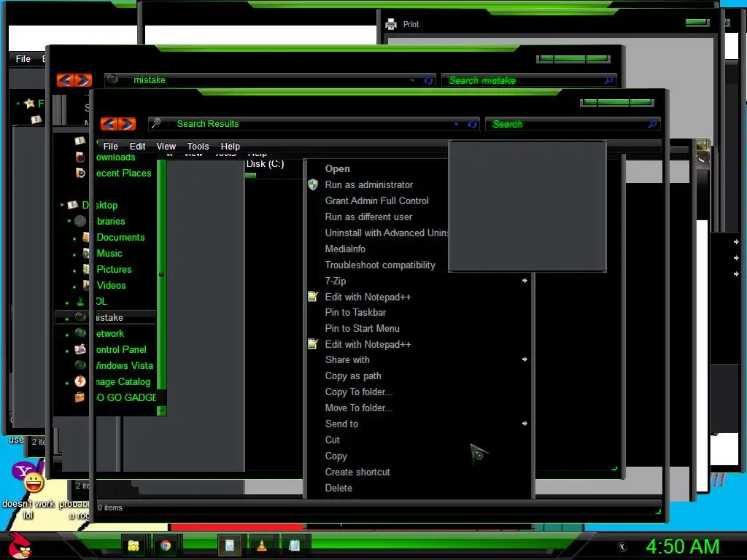
Task: Click the GO GO GADGET briefcase icon
Action: (80, 397)
